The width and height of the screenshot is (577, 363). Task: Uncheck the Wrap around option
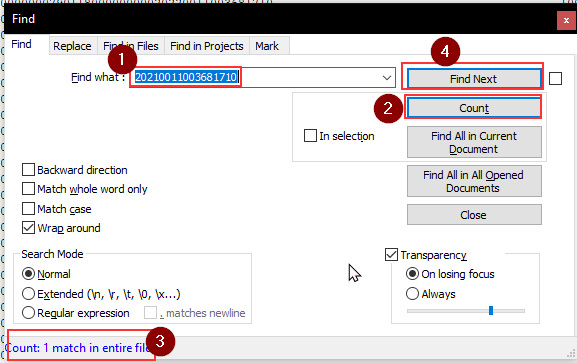(x=28, y=228)
